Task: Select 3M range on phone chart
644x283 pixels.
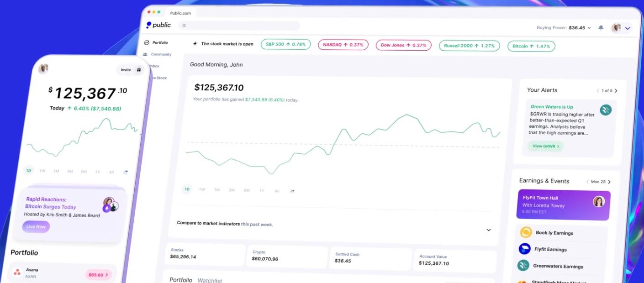Action: (70, 171)
